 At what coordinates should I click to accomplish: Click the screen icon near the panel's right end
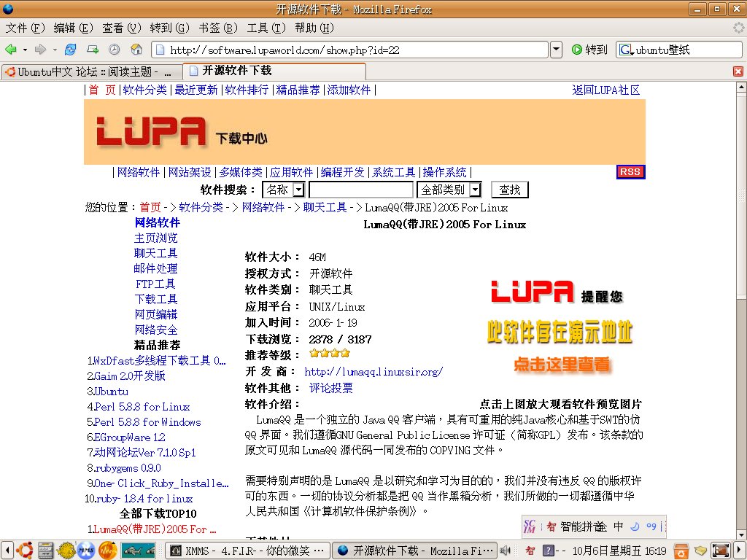pyautogui.click(x=720, y=551)
